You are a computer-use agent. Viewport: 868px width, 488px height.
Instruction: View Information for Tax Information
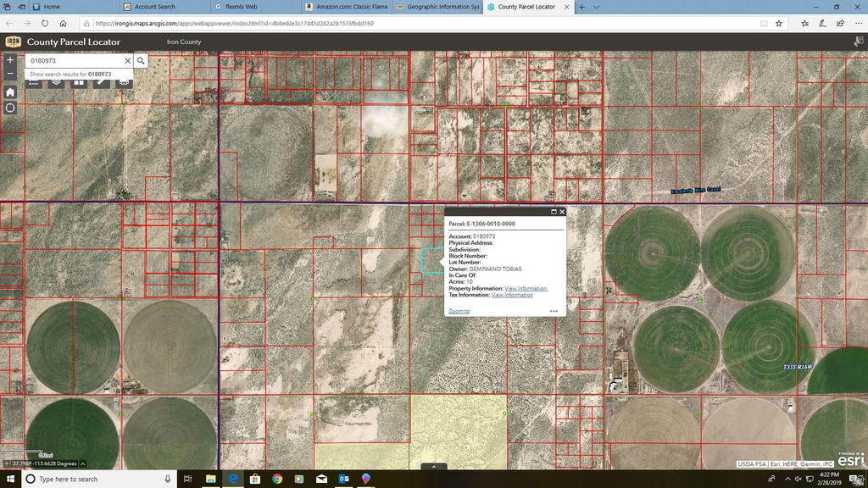click(512, 294)
